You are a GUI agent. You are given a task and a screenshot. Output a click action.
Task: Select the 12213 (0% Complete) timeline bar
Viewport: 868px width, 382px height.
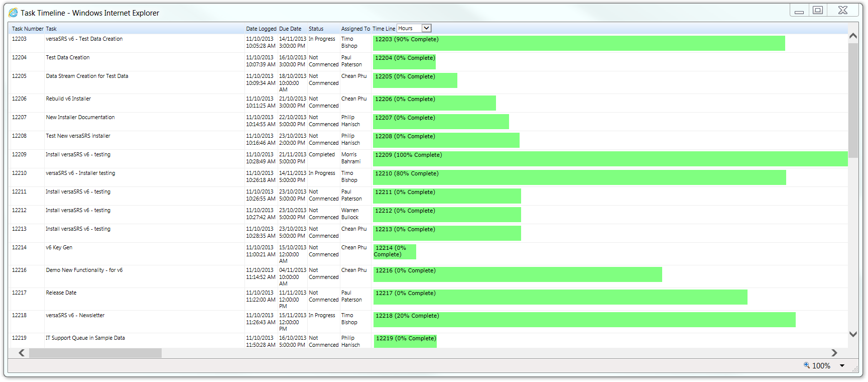coord(447,233)
